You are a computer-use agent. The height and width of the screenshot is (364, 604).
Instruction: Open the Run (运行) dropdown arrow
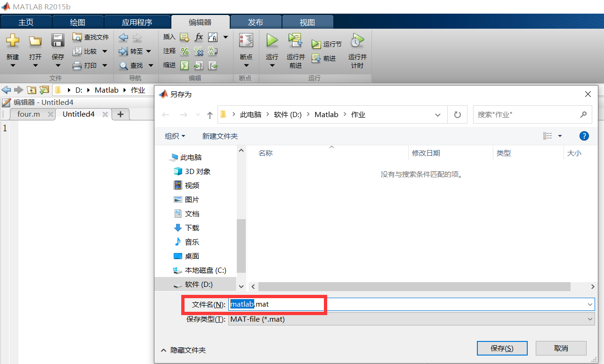[272, 65]
